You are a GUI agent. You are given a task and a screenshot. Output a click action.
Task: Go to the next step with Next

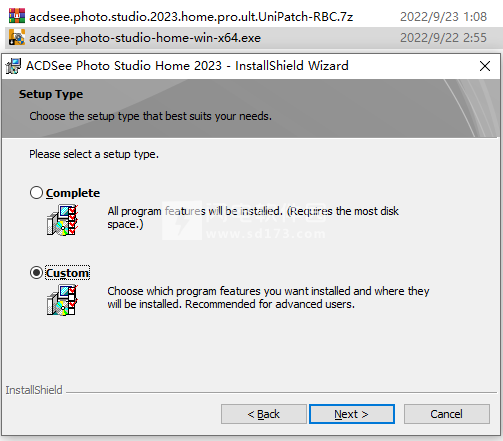(x=352, y=414)
